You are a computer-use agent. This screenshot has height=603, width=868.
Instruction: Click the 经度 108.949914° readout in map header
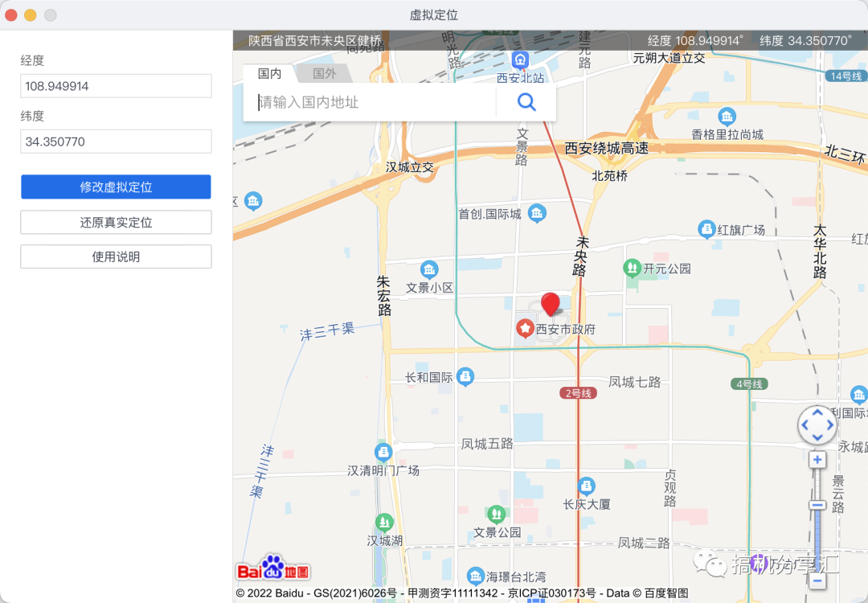point(695,40)
